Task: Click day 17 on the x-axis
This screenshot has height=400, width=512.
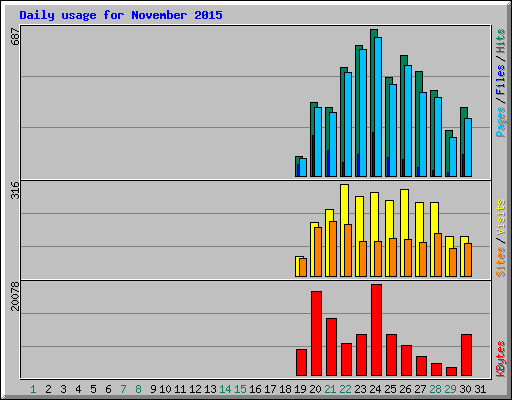Action: tap(270, 389)
